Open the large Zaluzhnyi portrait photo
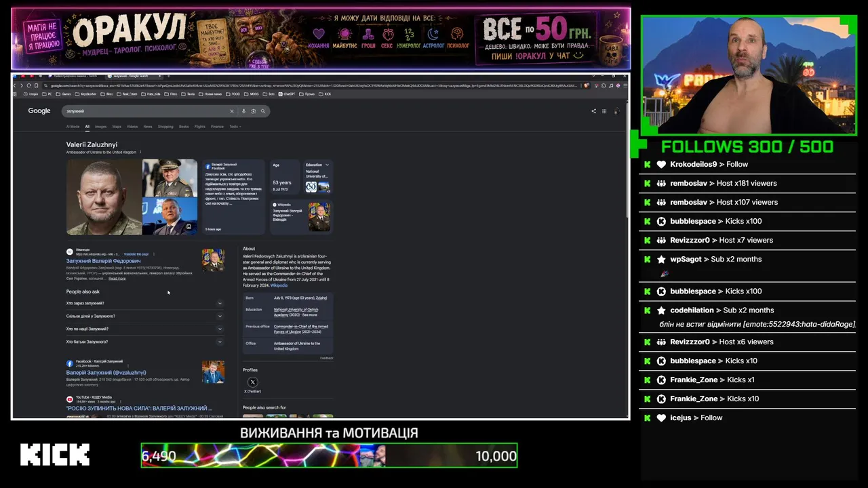The height and width of the screenshot is (488, 868). (104, 197)
